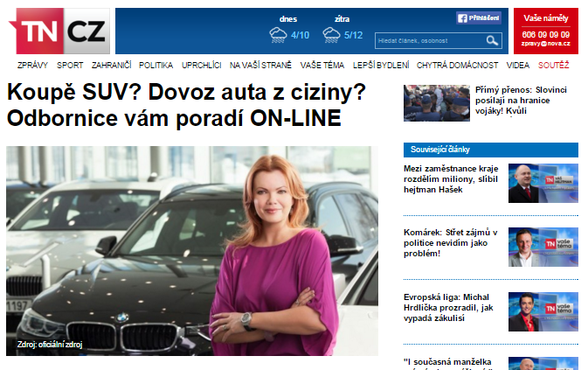Click the TN.CZ logo
The width and height of the screenshot is (588, 370).
[x=59, y=31]
